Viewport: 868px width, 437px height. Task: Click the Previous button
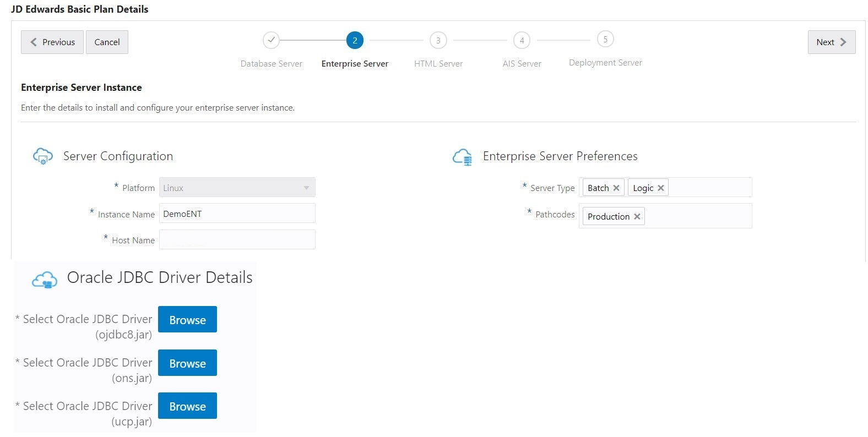52,42
